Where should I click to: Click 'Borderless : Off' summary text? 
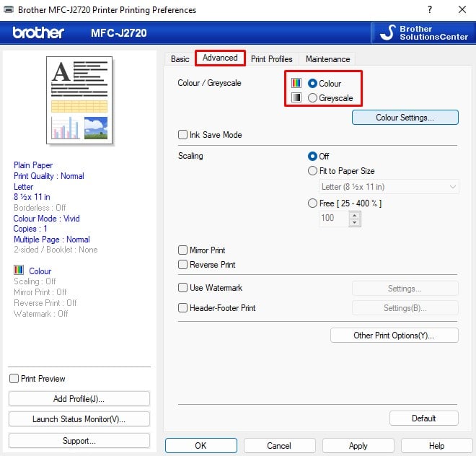[x=40, y=208]
